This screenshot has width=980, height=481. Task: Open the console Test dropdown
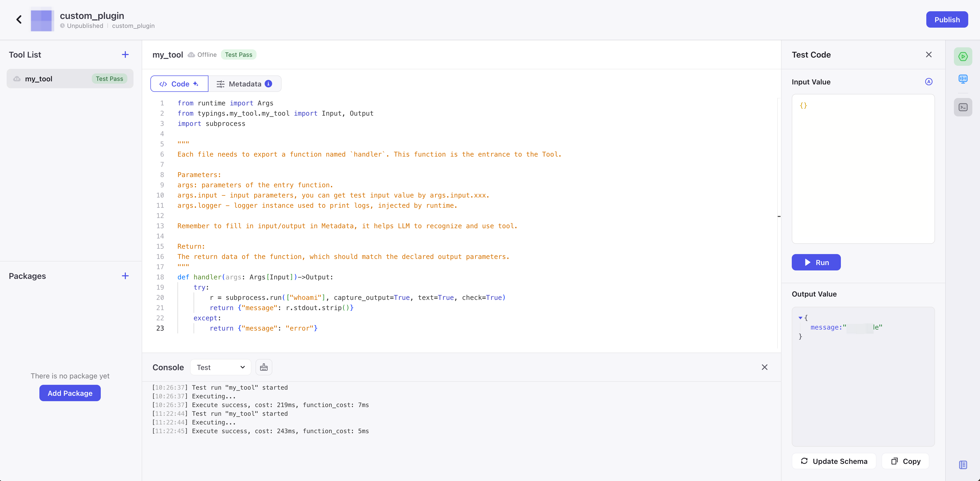click(x=220, y=367)
